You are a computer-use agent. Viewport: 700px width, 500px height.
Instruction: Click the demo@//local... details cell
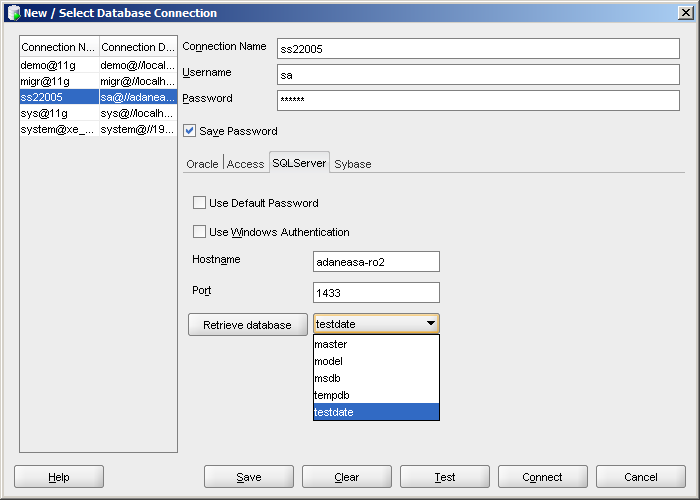pyautogui.click(x=138, y=65)
